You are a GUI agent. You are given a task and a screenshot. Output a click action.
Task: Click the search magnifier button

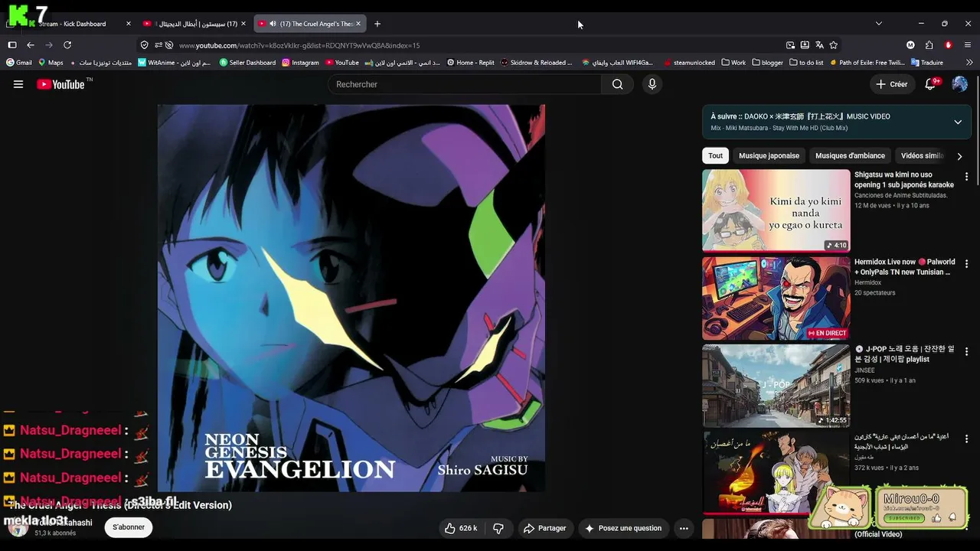point(617,84)
